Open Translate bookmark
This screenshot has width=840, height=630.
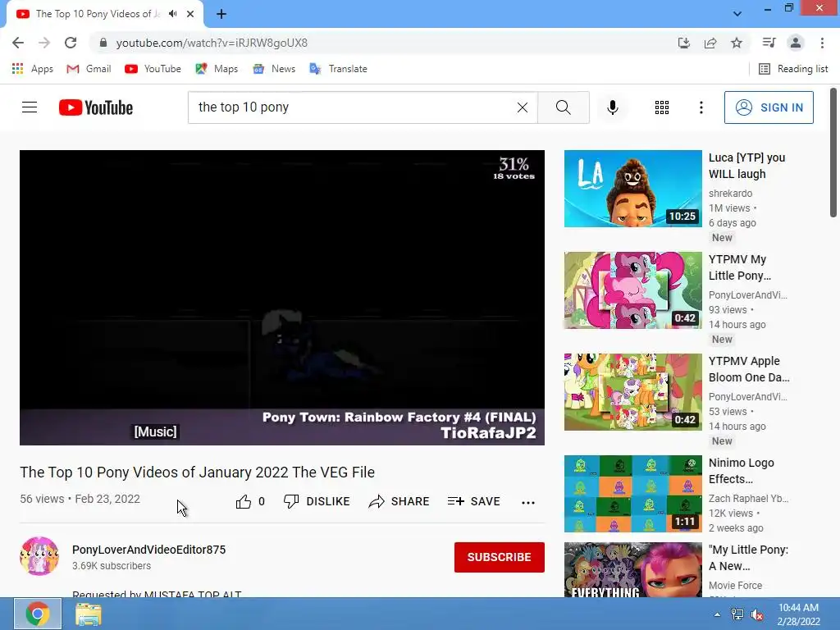[339, 69]
